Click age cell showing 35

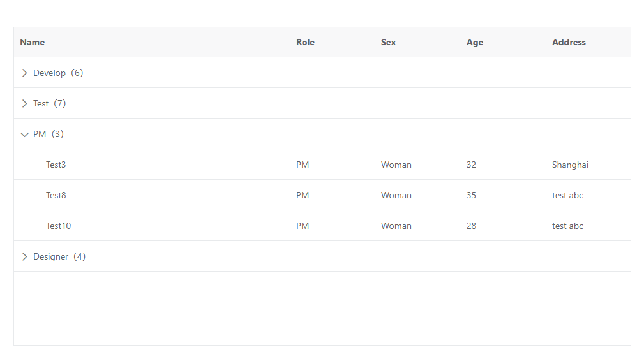click(x=471, y=195)
